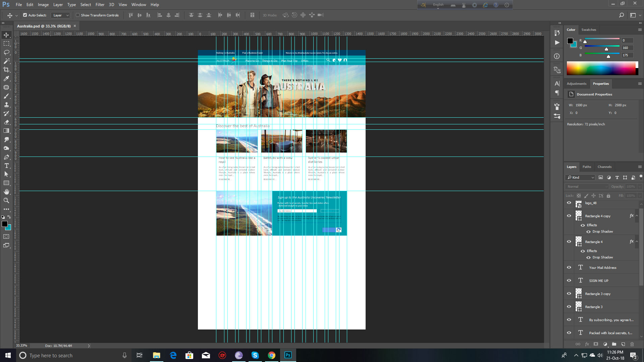This screenshot has width=644, height=362.
Task: Select the Pen tool
Action: tap(6, 157)
